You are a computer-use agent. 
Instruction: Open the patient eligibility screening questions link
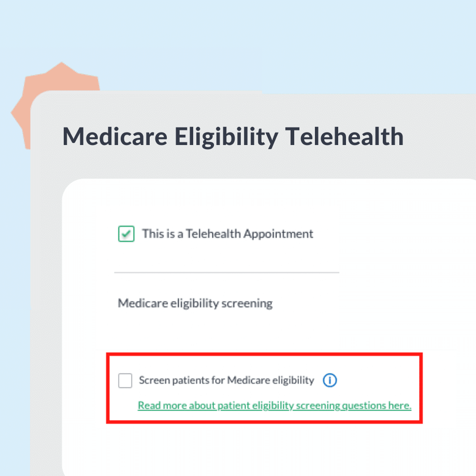[x=274, y=406]
